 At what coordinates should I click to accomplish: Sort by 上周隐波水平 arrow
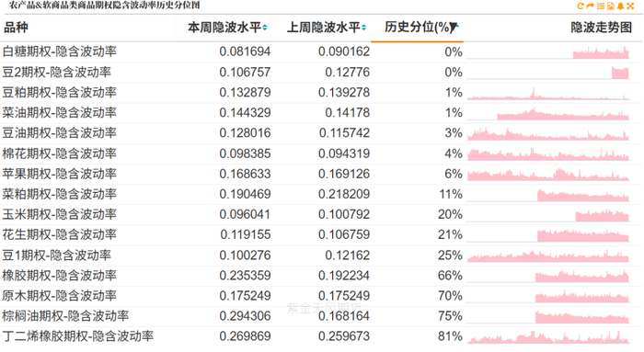tap(364, 28)
